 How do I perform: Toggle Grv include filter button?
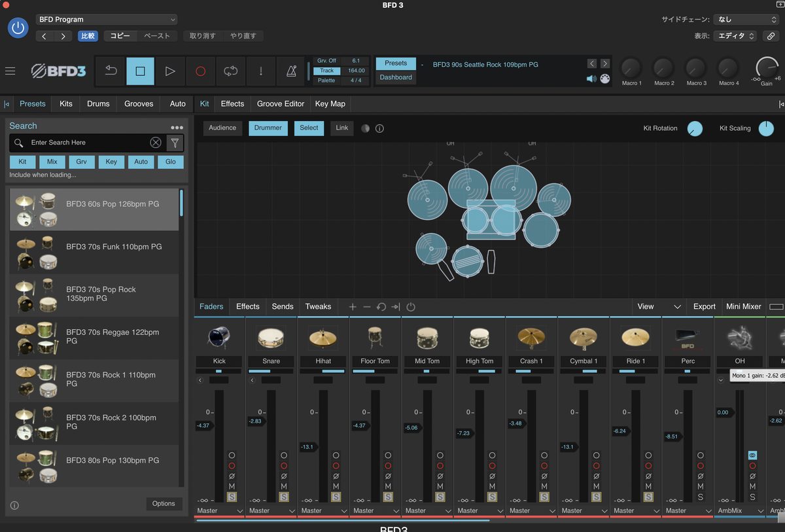(x=82, y=162)
